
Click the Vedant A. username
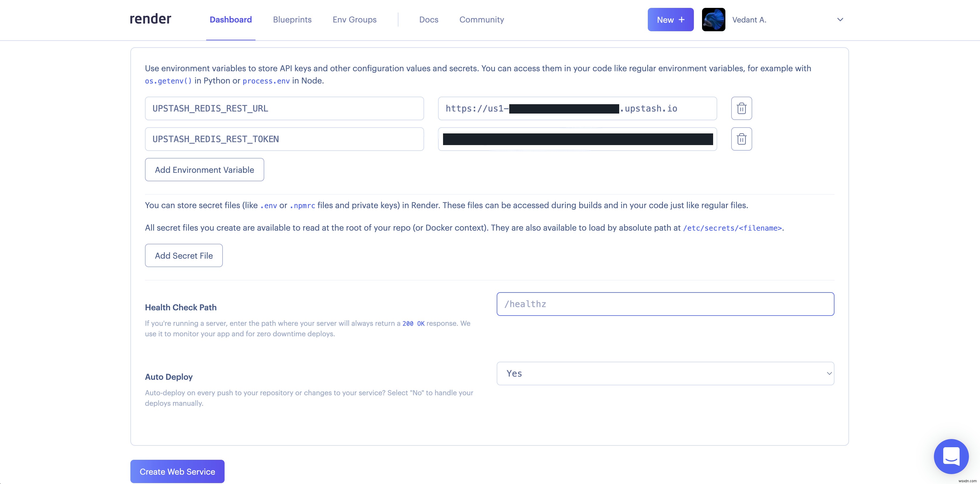[x=749, y=20]
